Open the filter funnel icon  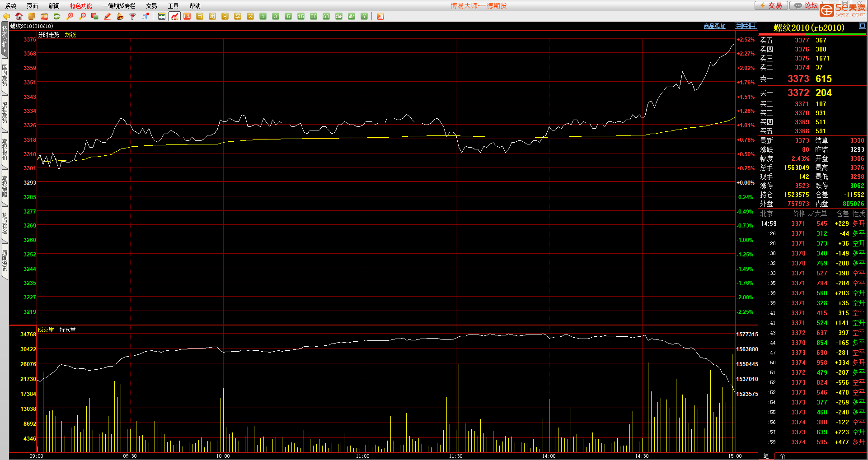tap(133, 16)
